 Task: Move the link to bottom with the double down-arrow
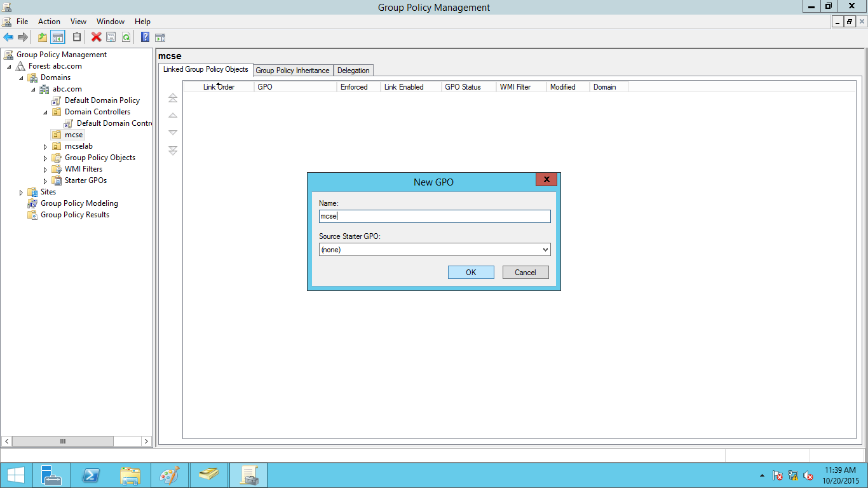(173, 151)
